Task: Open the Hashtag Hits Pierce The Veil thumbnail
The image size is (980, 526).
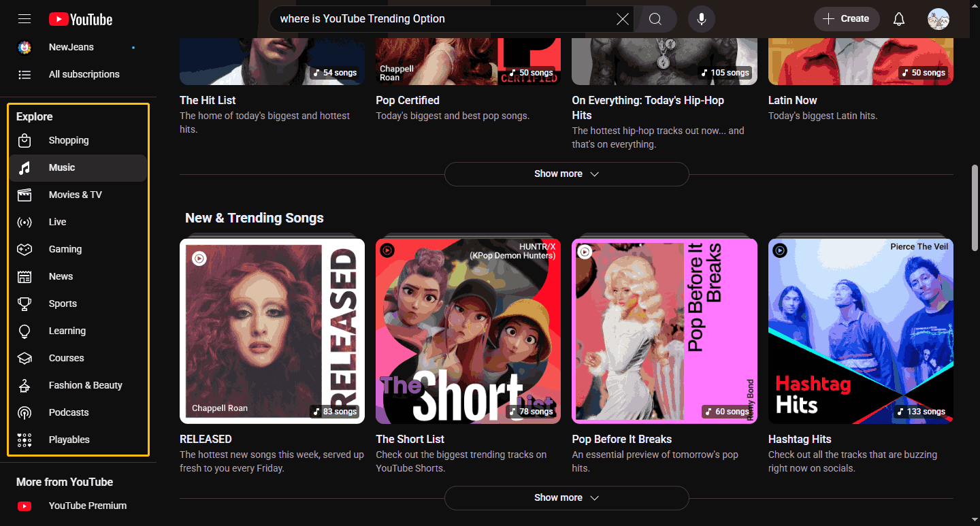Action: pyautogui.click(x=861, y=331)
